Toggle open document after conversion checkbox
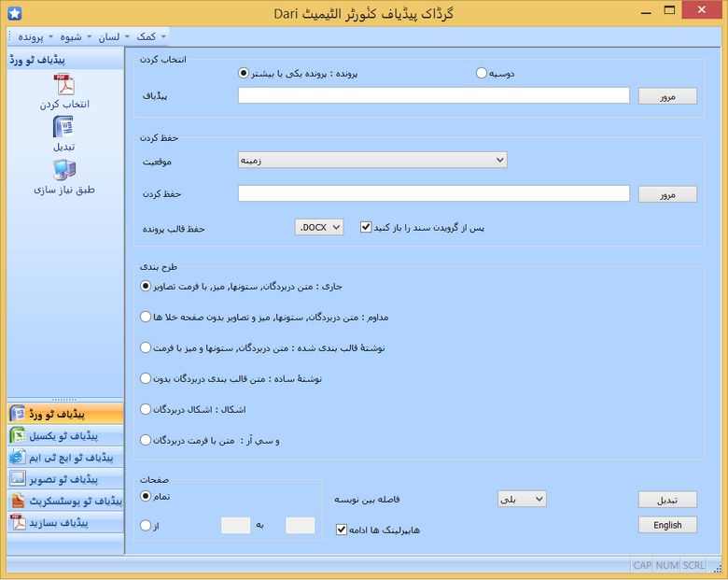 coord(366,227)
